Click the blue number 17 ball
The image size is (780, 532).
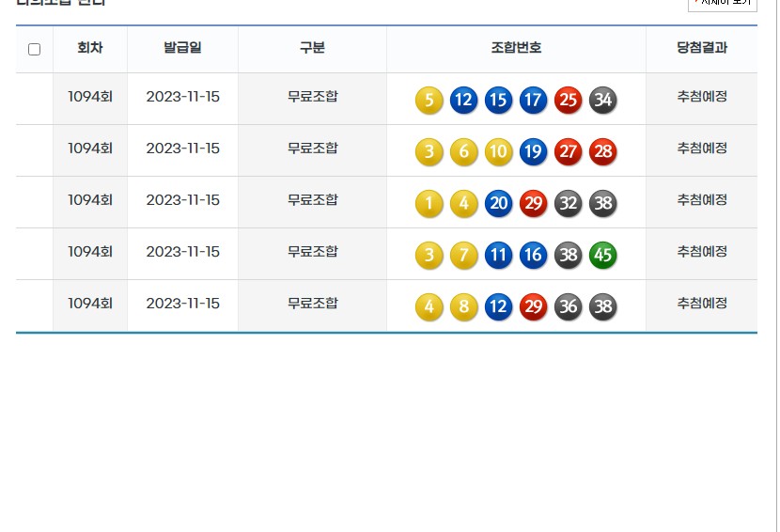[533, 100]
